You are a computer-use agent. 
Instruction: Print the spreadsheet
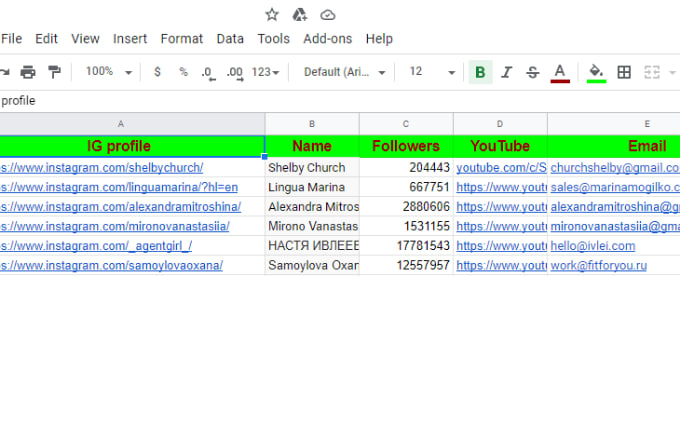[x=28, y=72]
